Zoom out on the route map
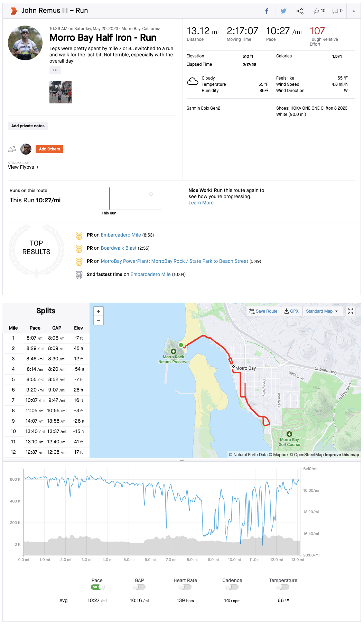Image resolution: width=364 pixels, height=627 pixels. (99, 320)
